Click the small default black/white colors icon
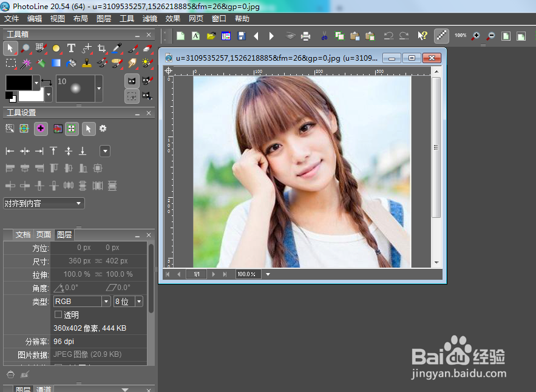Image resolution: width=536 pixels, height=392 pixels. tap(10, 96)
